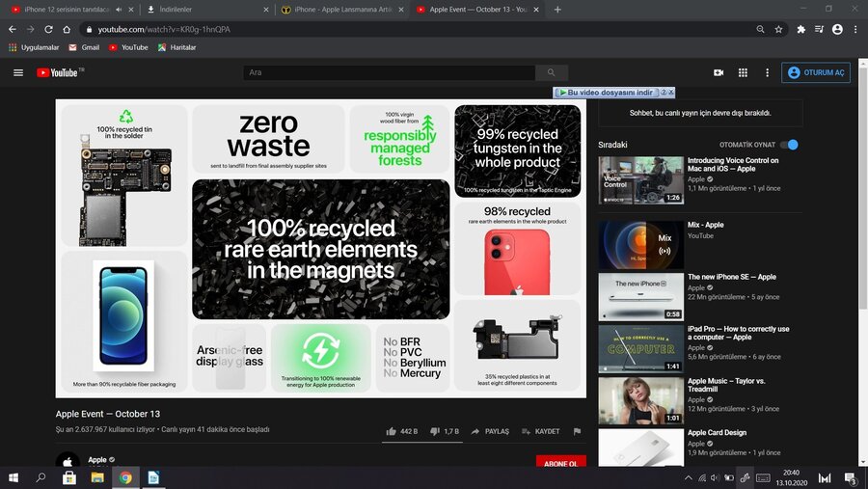Go back with browser back arrow

[13, 29]
